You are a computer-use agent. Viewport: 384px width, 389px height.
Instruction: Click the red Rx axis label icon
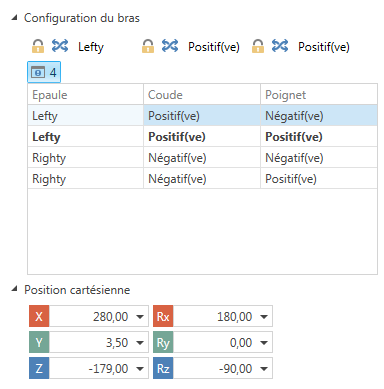[x=163, y=316]
